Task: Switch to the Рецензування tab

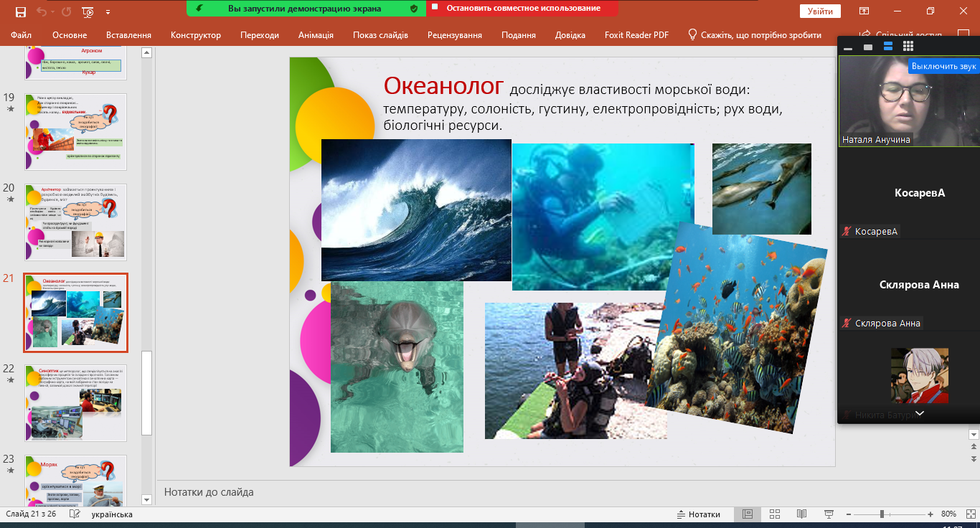Action: coord(455,35)
